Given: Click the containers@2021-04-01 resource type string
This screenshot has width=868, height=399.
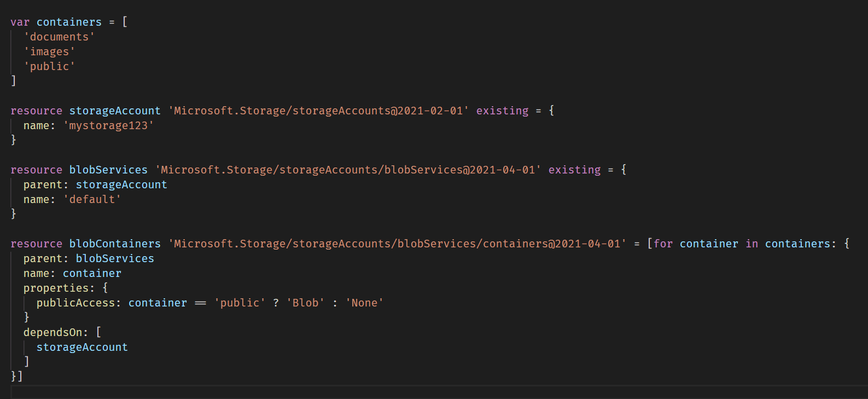Looking at the screenshot, I should (397, 244).
